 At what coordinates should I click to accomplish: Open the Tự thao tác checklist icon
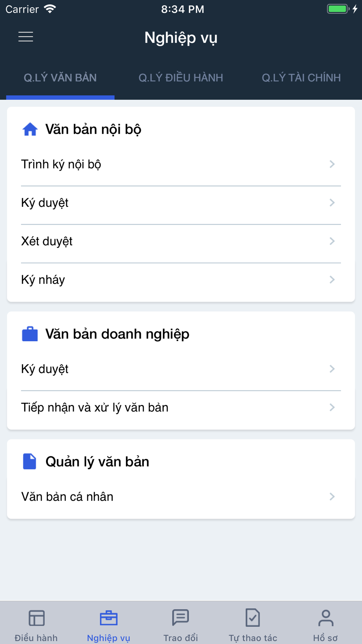click(253, 618)
